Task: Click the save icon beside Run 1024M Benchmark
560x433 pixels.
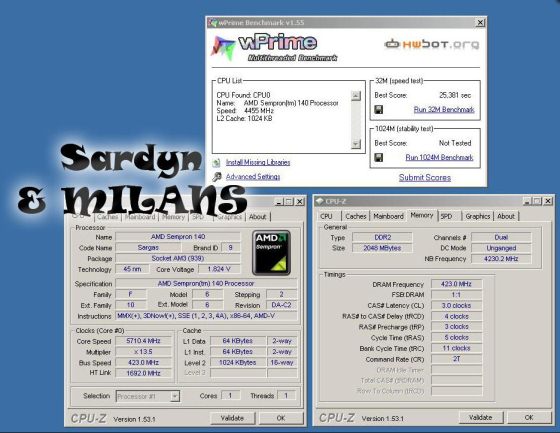Action: [x=379, y=157]
